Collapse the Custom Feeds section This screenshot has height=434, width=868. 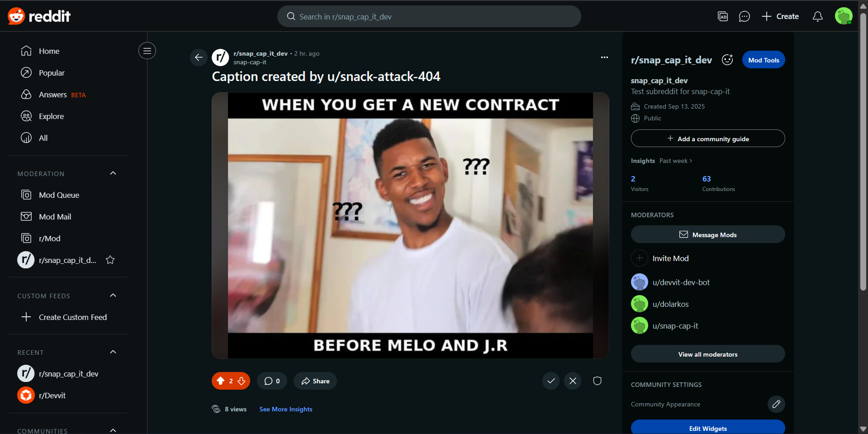[x=113, y=296]
